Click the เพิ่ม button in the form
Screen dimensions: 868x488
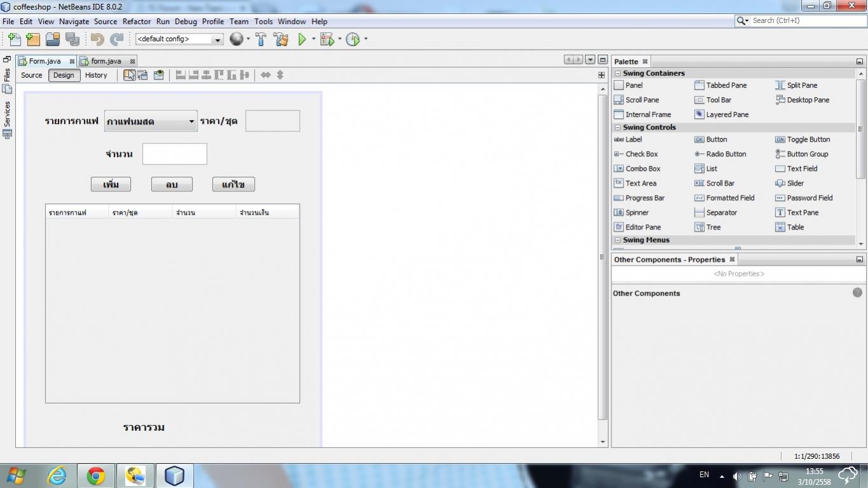tap(111, 184)
